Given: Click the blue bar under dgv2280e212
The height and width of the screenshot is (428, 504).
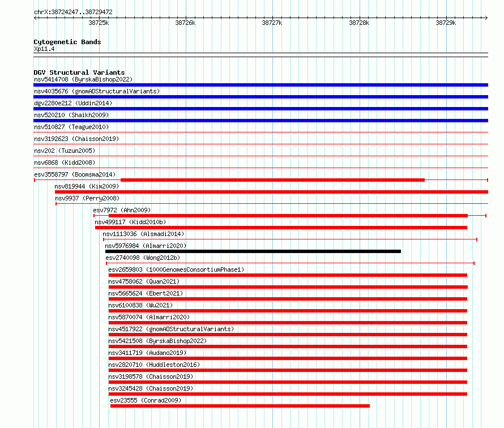Looking at the screenshot, I should pyautogui.click(x=260, y=109).
